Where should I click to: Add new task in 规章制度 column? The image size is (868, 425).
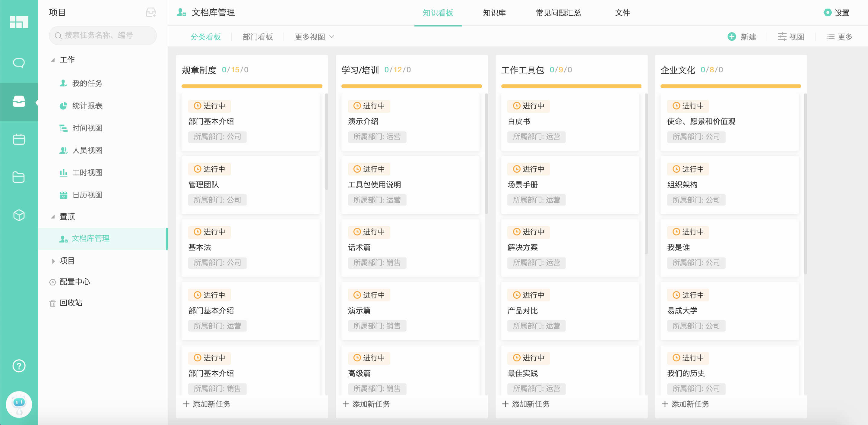(207, 404)
